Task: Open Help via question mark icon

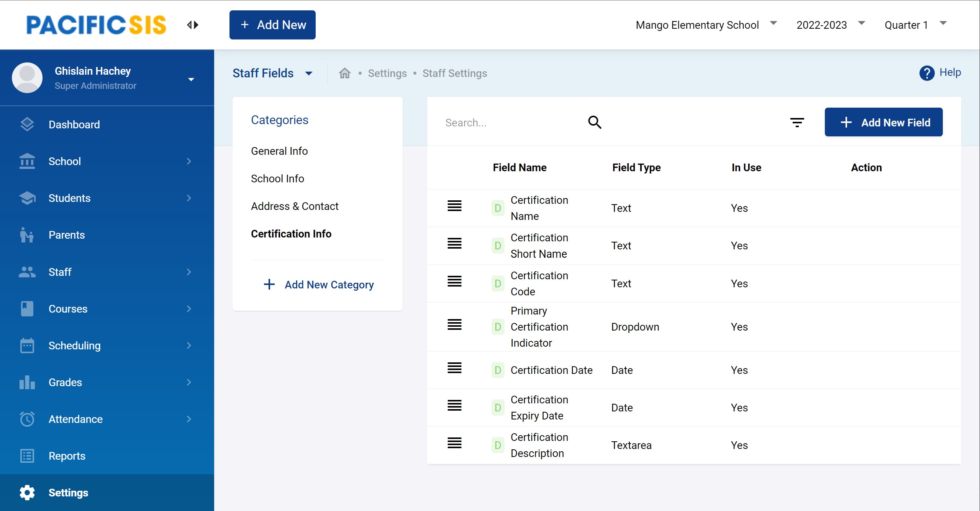Action: coord(927,73)
